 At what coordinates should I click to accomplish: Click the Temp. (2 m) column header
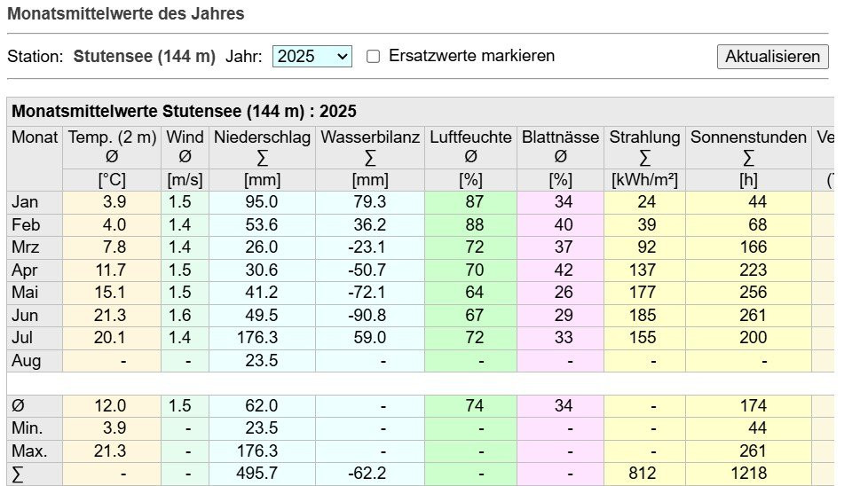point(112,137)
